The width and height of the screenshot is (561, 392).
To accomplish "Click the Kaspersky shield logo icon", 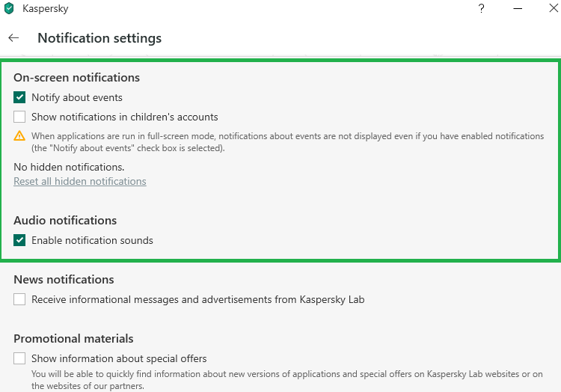I will point(9,9).
